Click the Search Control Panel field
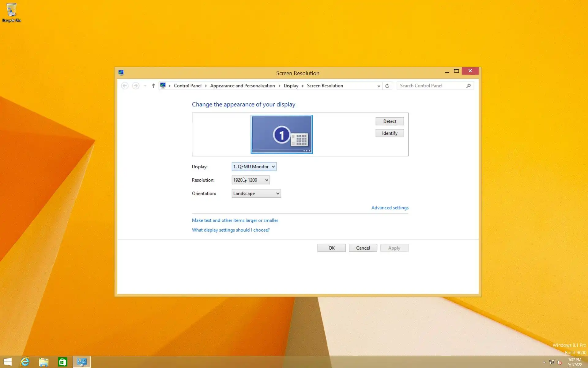The height and width of the screenshot is (368, 588). coord(431,86)
